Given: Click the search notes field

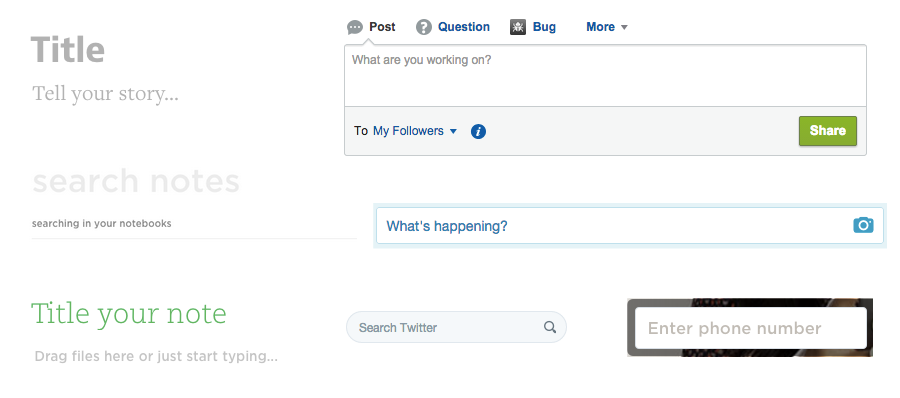Looking at the screenshot, I should 136,181.
